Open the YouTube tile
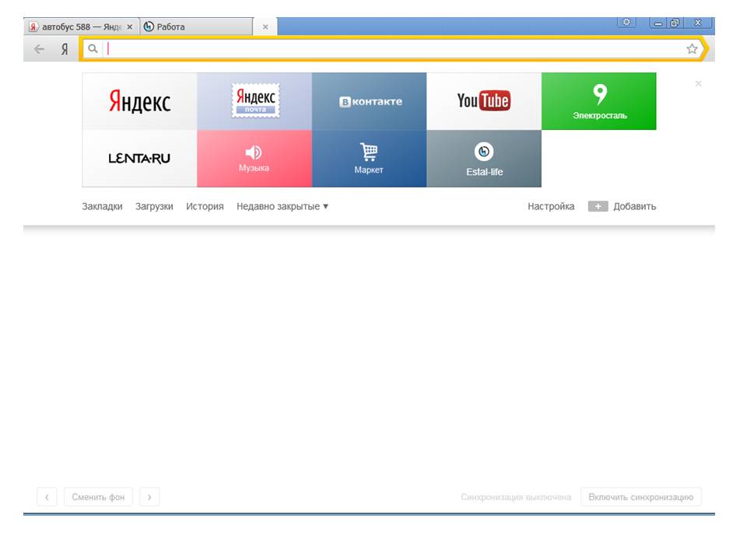747x560 pixels. click(x=484, y=101)
